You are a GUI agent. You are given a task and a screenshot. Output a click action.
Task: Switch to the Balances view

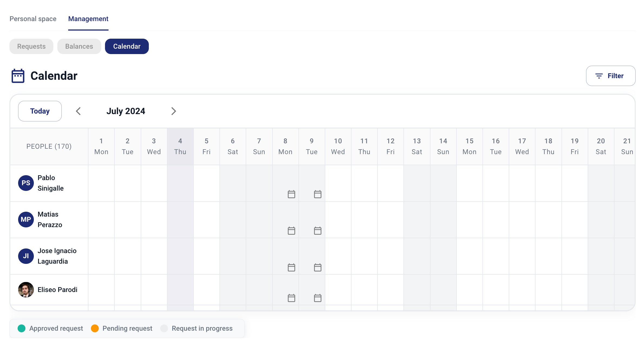pos(79,47)
